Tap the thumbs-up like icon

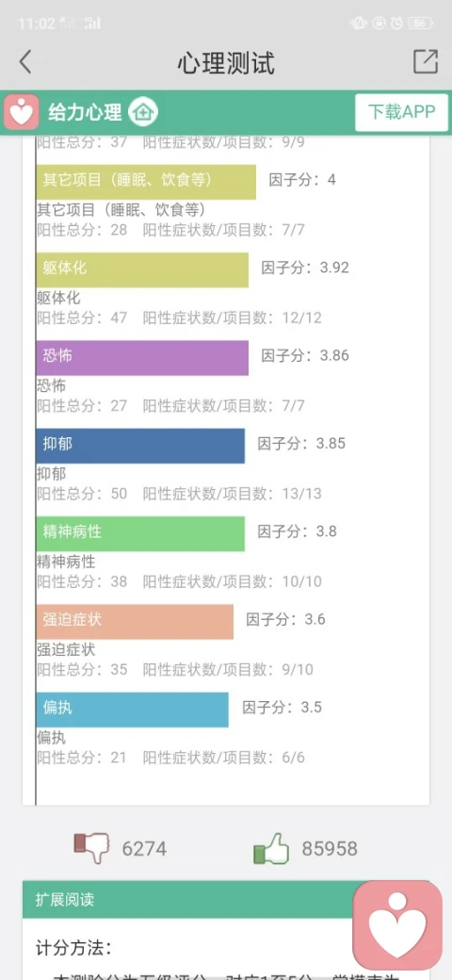(271, 849)
